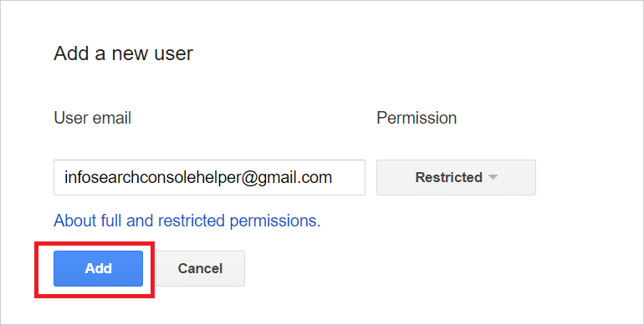Open About full and restricted permissions link
The height and width of the screenshot is (325, 644).
click(x=187, y=221)
